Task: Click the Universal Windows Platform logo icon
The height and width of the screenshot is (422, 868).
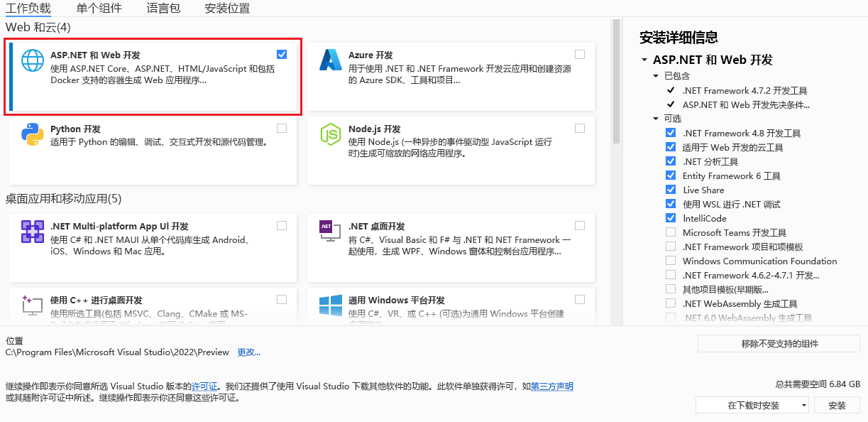Action: (x=331, y=305)
